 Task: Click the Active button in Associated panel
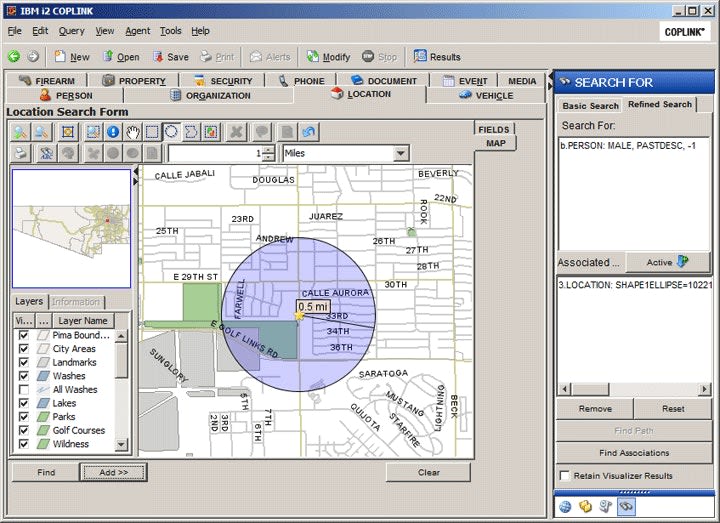point(669,262)
